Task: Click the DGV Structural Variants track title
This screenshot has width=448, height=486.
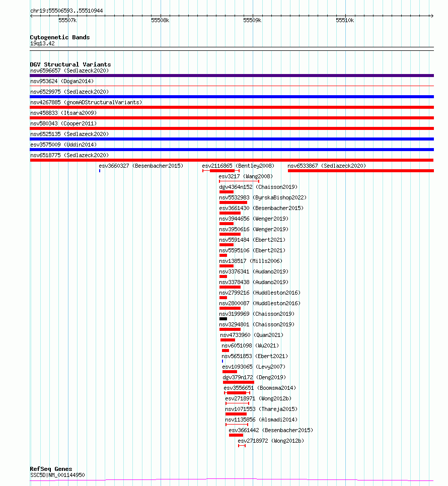Action: pos(70,64)
